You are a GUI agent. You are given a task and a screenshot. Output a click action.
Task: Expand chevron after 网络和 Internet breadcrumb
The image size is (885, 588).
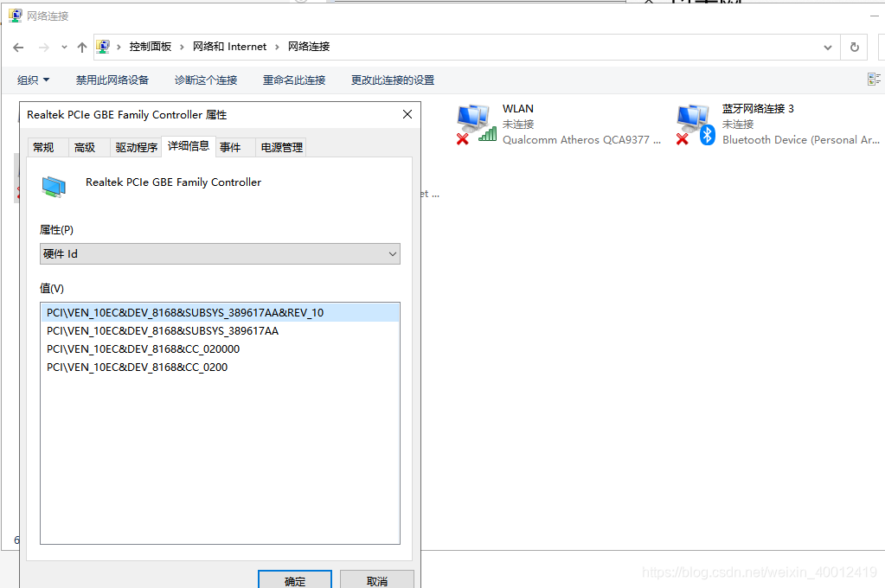[x=277, y=48]
